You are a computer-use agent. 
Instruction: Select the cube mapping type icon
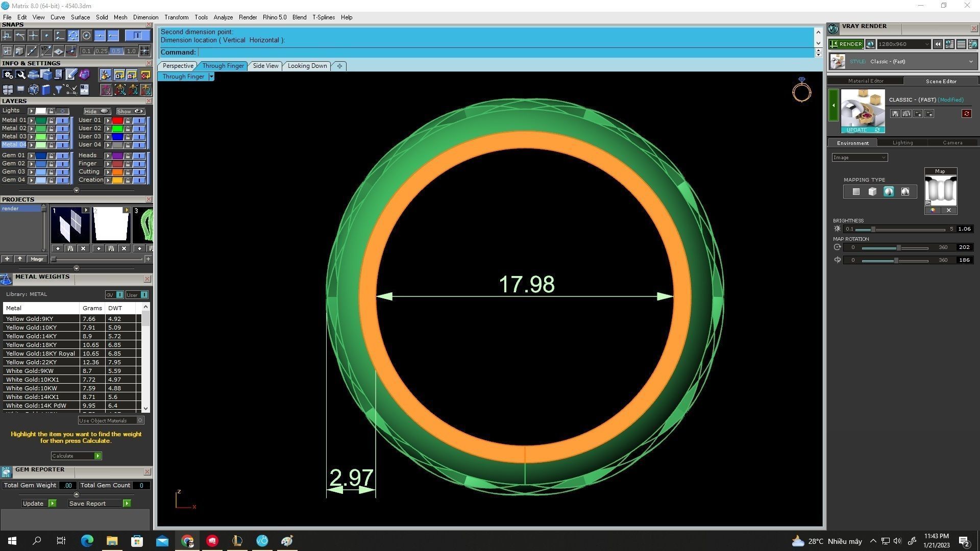pyautogui.click(x=872, y=192)
